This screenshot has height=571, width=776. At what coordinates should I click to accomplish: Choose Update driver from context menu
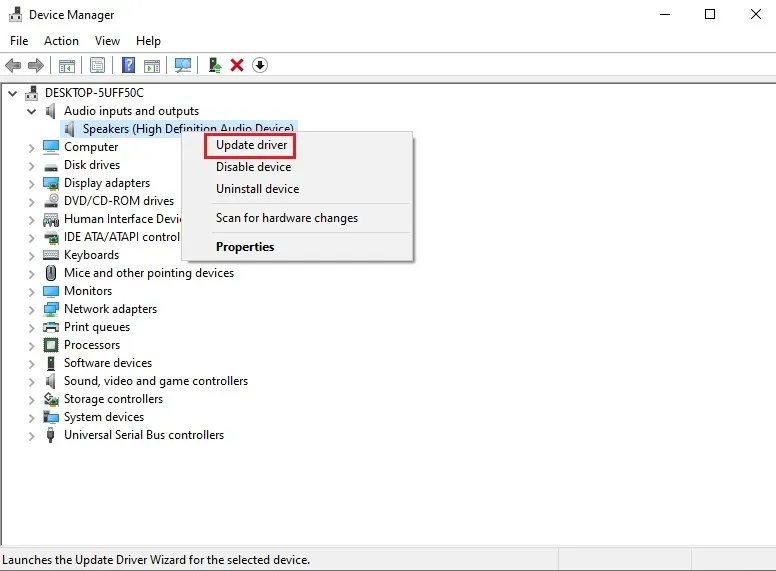coord(251,145)
